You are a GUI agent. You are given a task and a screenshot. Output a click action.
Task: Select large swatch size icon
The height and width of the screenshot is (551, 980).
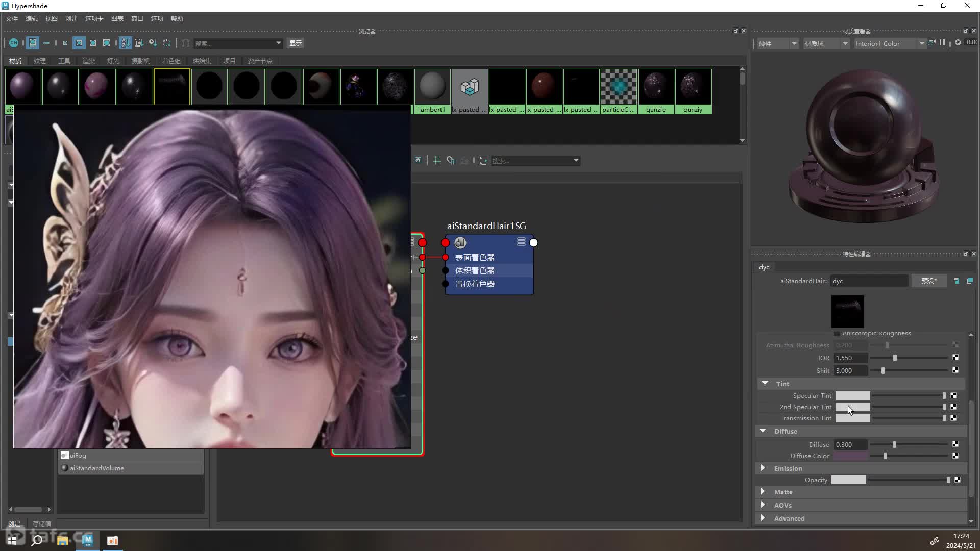click(x=93, y=43)
